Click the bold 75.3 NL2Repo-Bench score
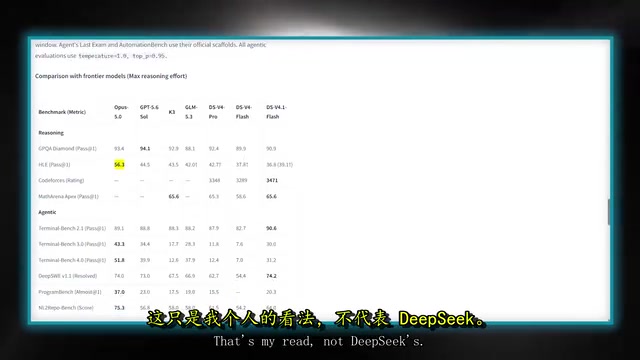 coord(119,308)
